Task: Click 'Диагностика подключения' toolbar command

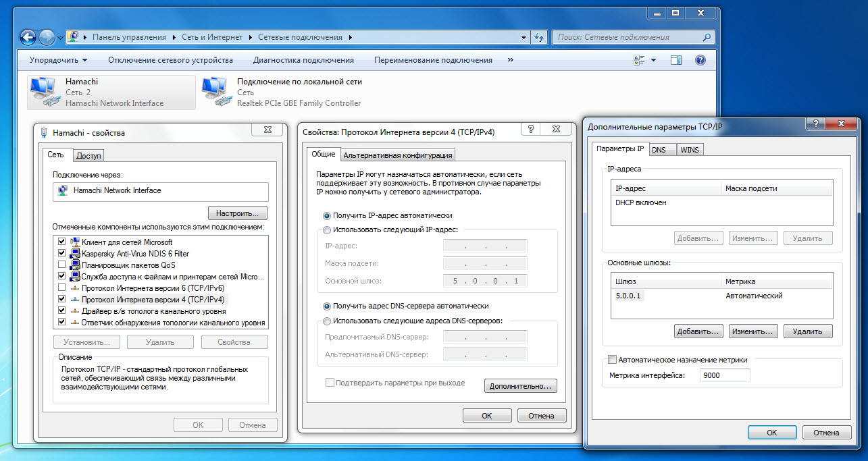Action: point(303,60)
